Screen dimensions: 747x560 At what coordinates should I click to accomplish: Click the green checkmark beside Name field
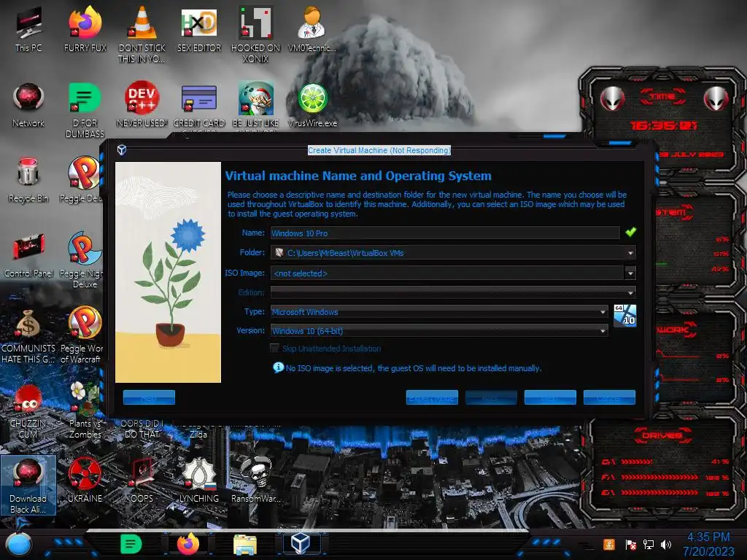click(631, 233)
